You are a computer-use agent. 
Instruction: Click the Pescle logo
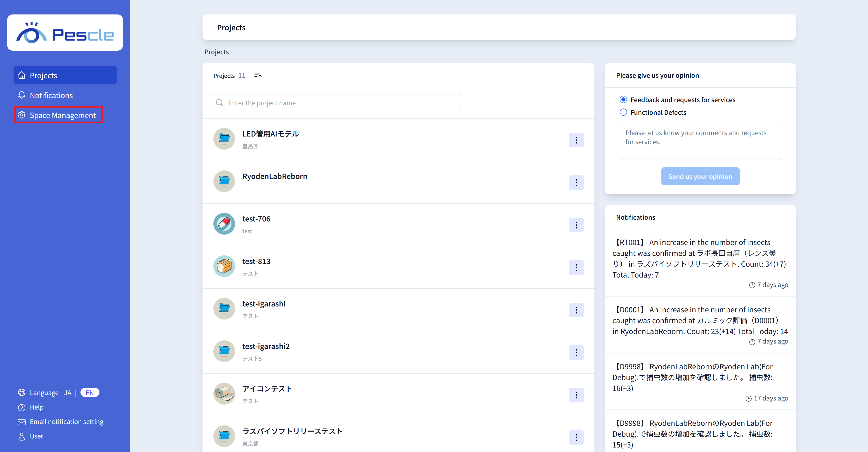(65, 33)
